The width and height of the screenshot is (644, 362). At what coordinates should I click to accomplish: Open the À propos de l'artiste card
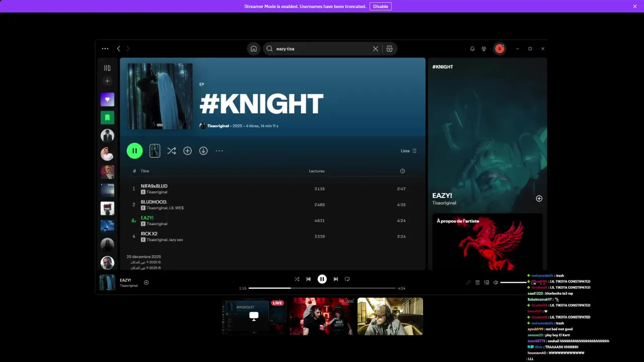pos(488,242)
